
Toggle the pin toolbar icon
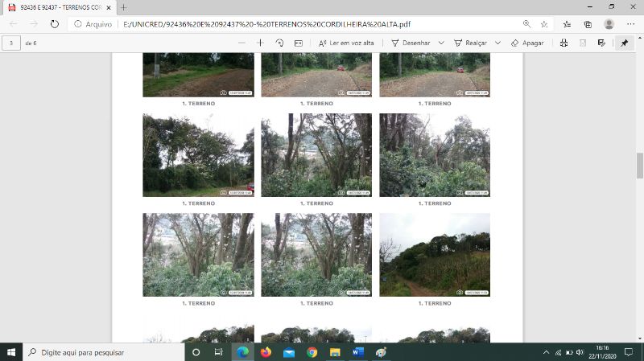[625, 43]
